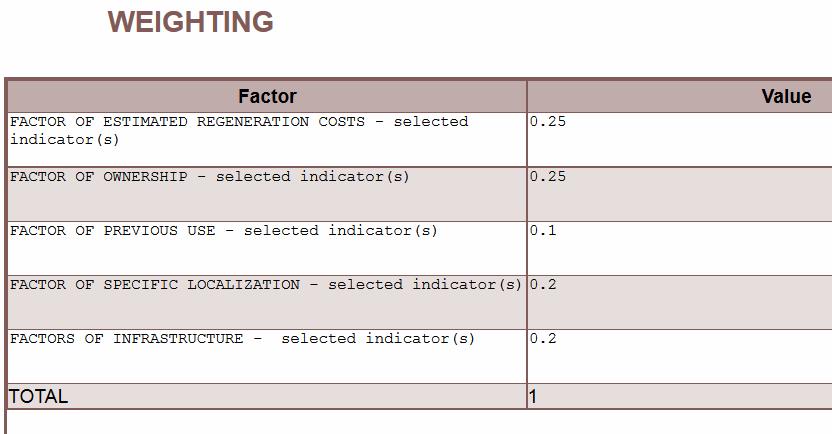The height and width of the screenshot is (434, 832).
Task: Click the empty area below the TOTAL row
Action: [419, 422]
